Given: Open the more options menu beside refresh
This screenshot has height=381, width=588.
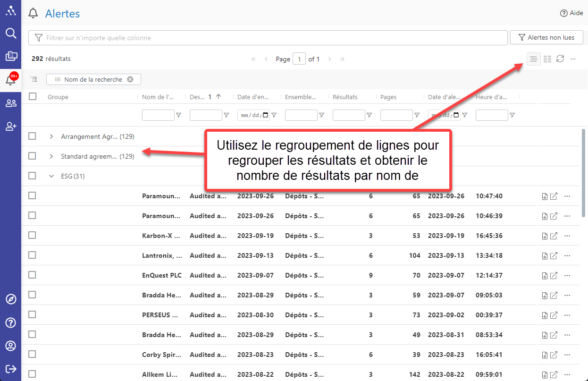Looking at the screenshot, I should coord(573,59).
